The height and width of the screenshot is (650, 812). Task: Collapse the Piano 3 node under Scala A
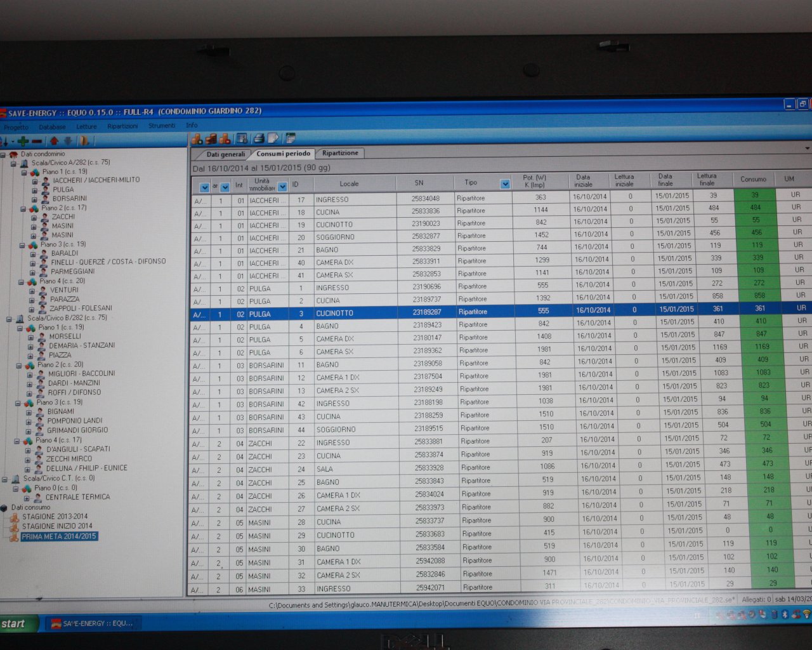click(x=21, y=245)
